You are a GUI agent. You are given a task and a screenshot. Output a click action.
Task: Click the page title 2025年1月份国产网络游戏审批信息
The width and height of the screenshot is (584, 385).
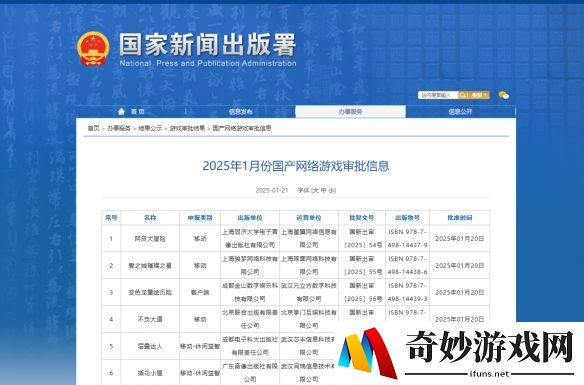pos(296,166)
